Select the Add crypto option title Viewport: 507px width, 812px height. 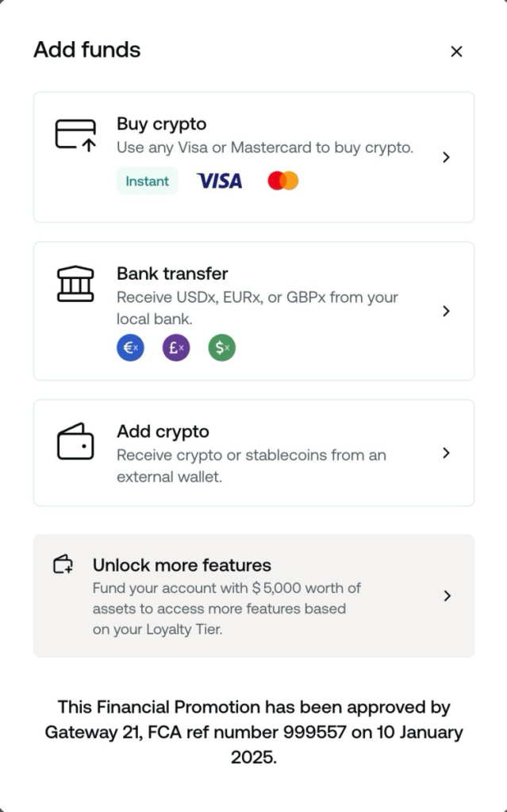tap(163, 431)
